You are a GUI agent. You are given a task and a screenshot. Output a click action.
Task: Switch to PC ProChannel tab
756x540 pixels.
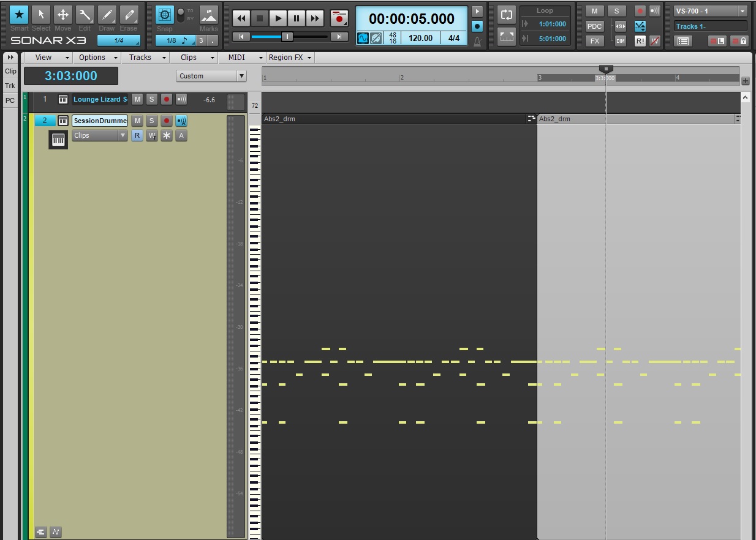pyautogui.click(x=10, y=100)
